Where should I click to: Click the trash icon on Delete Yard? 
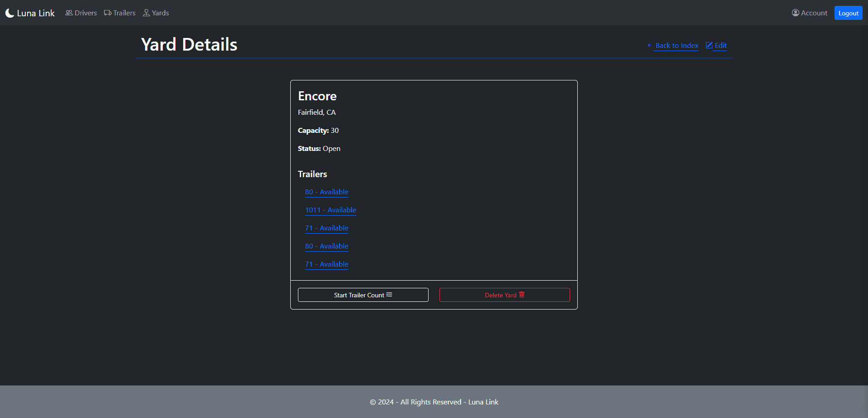coord(522,295)
